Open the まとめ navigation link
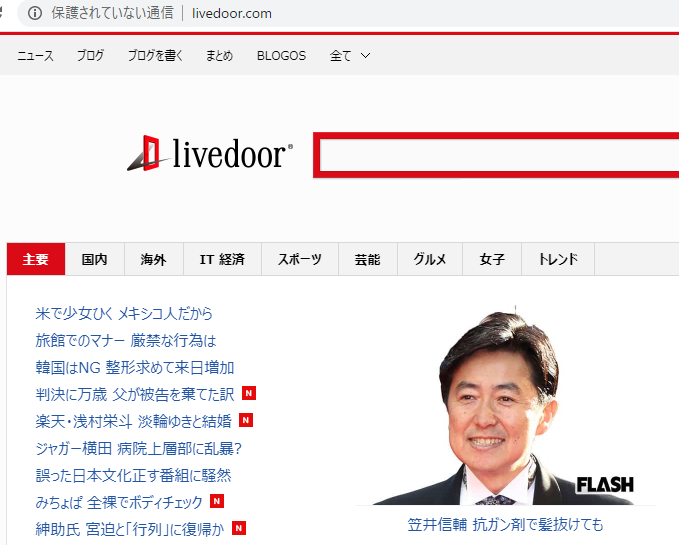The width and height of the screenshot is (679, 545). coord(220,56)
